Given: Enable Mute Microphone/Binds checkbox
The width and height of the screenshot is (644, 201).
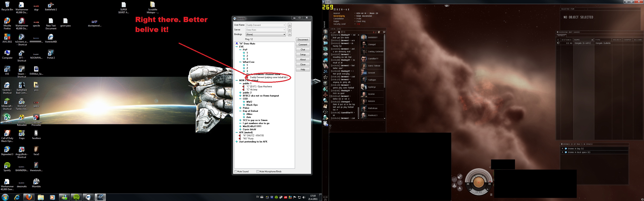Looking at the screenshot, I should pyautogui.click(x=257, y=172).
